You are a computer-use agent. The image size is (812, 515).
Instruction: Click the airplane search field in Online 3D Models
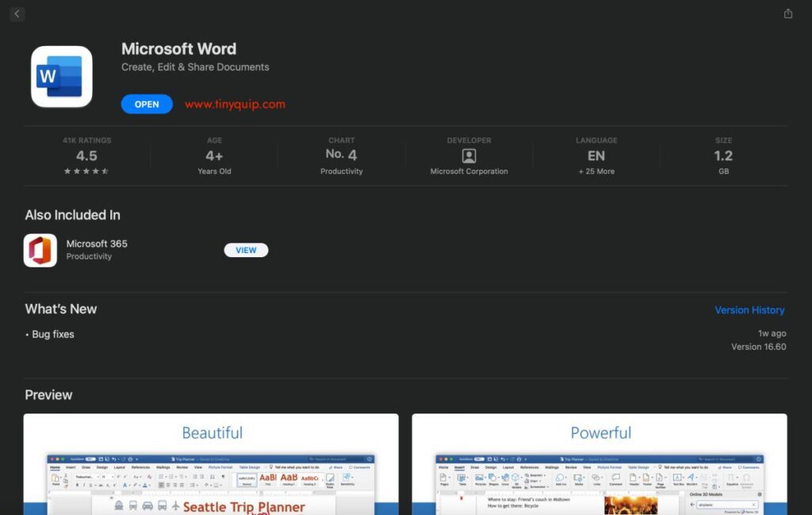[727, 505]
